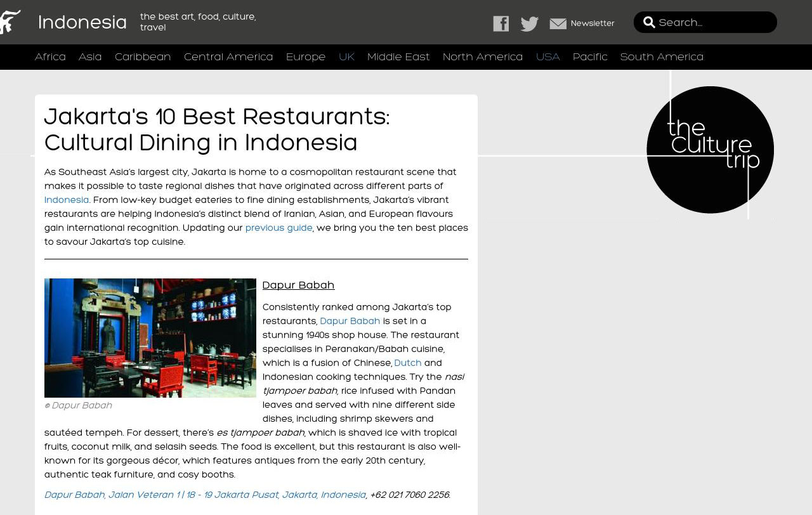
Task: Click the Indonesia site title
Action: 82,22
